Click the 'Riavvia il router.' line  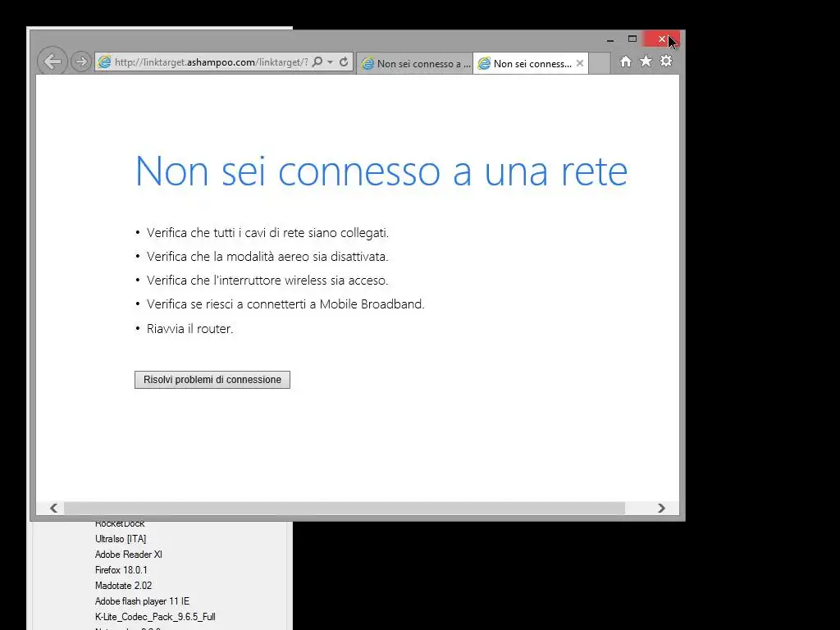click(189, 328)
